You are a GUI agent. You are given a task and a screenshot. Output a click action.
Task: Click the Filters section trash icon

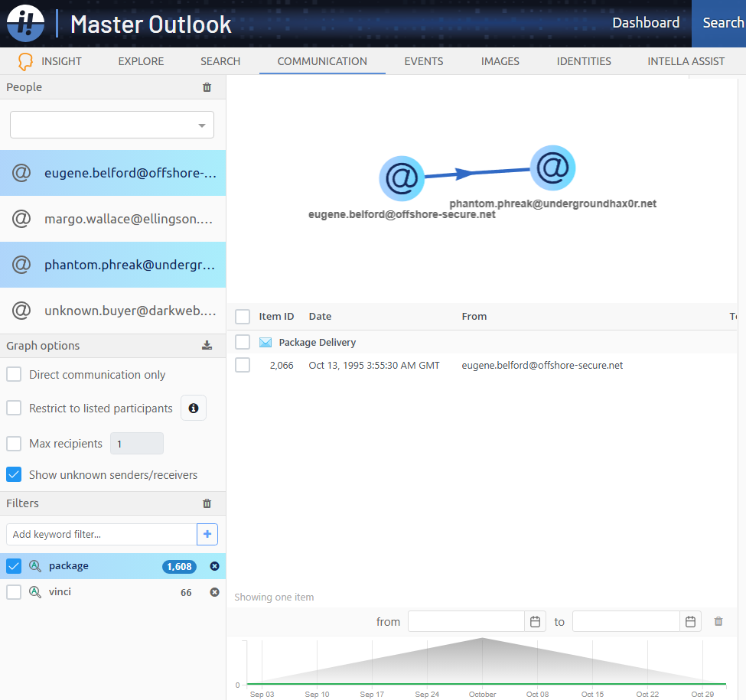pos(207,503)
